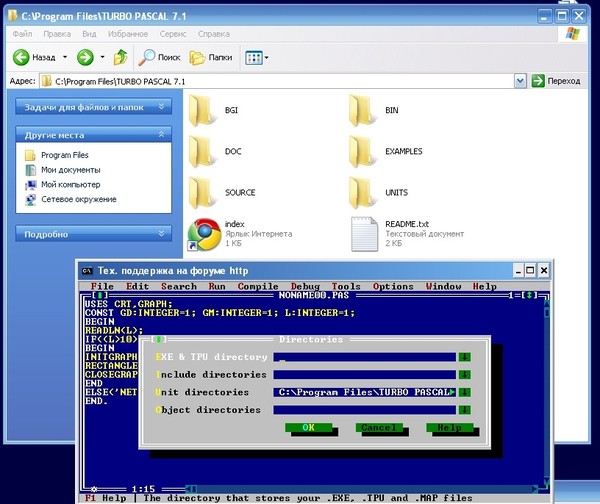Open the Вид menu
The image size is (600, 504).
coord(89,34)
